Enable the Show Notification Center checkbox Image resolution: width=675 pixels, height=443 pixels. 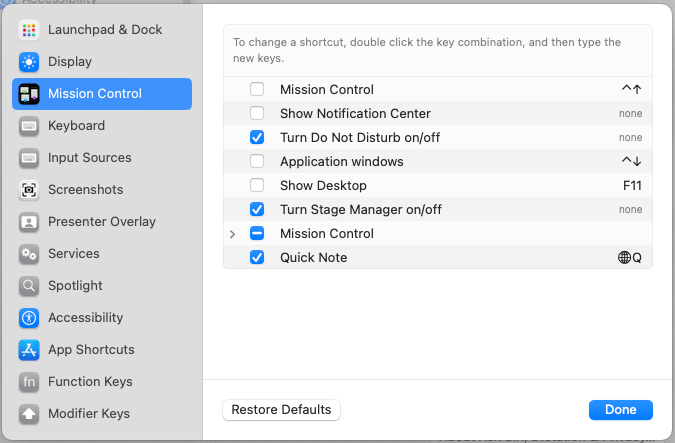coord(257,114)
